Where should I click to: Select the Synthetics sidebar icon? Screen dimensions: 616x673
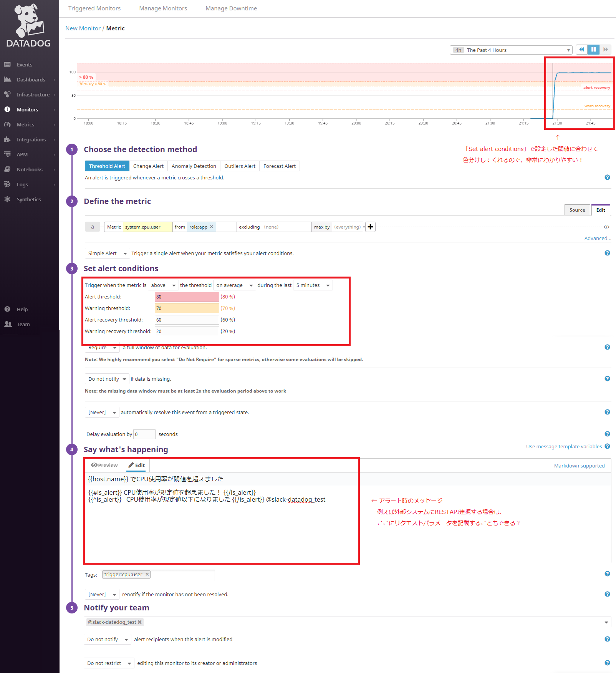click(x=7, y=199)
